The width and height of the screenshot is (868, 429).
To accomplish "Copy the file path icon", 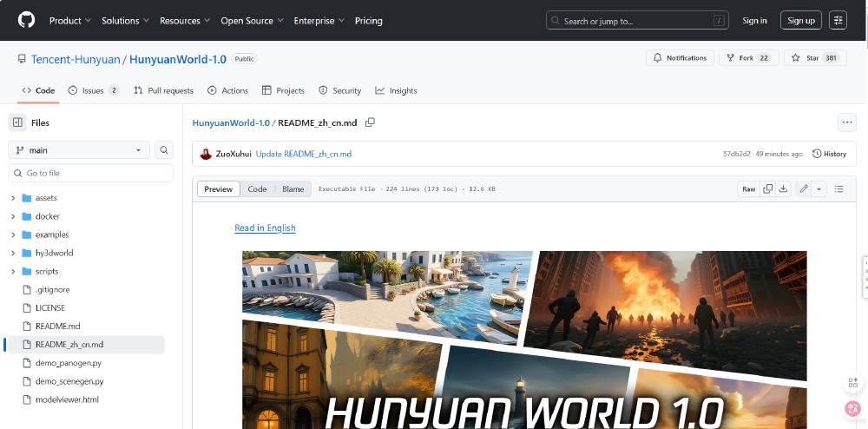I will click(370, 122).
